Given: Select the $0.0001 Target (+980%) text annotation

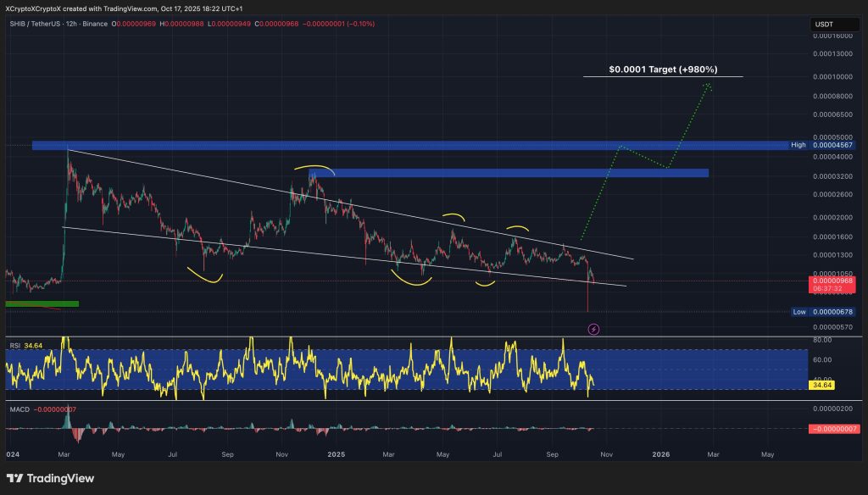Looking at the screenshot, I should click(663, 70).
